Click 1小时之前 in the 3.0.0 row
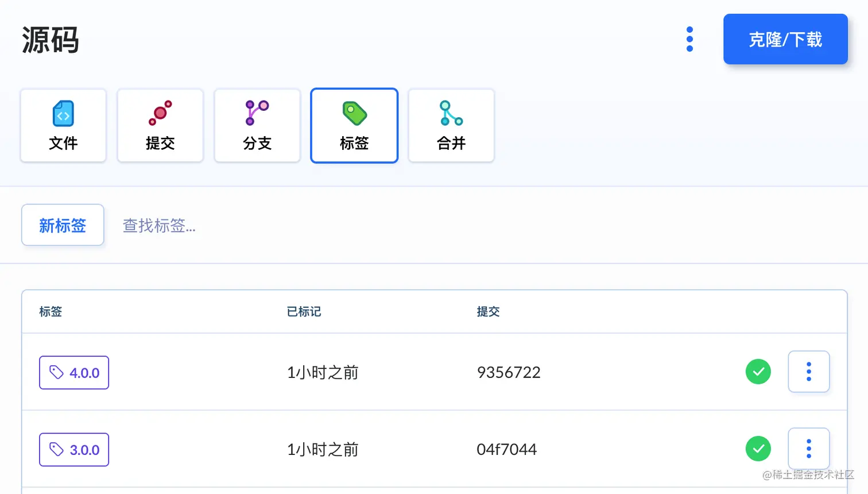Image resolution: width=868 pixels, height=494 pixels. [323, 449]
